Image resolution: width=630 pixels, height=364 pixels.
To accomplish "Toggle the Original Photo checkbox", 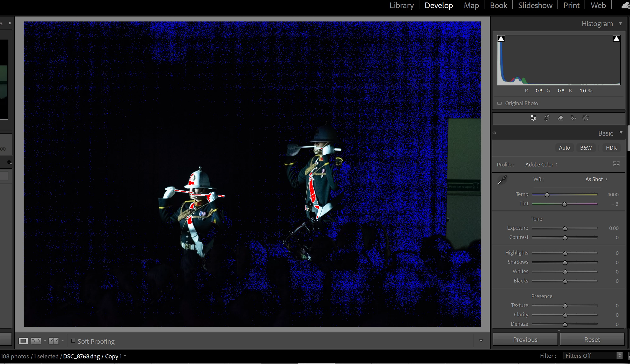I will [500, 103].
